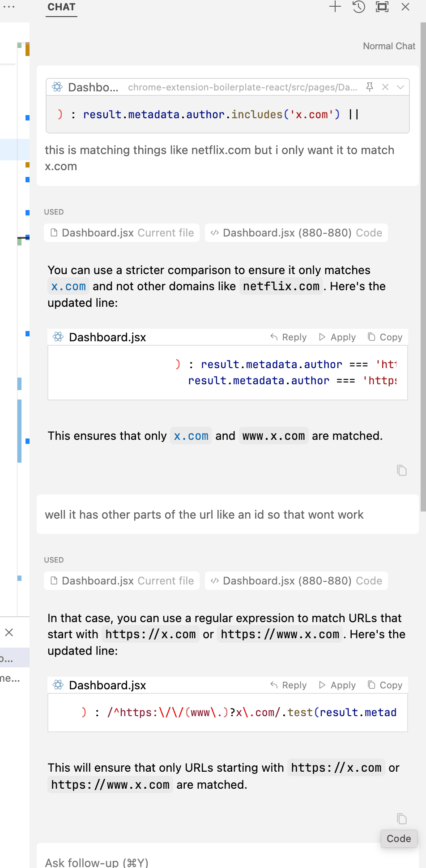This screenshot has width=426, height=868.
Task: Remove the Dashboard code context snippet
Action: coord(385,87)
